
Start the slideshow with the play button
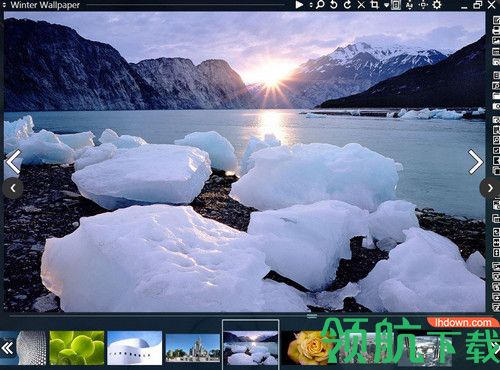(x=299, y=5)
